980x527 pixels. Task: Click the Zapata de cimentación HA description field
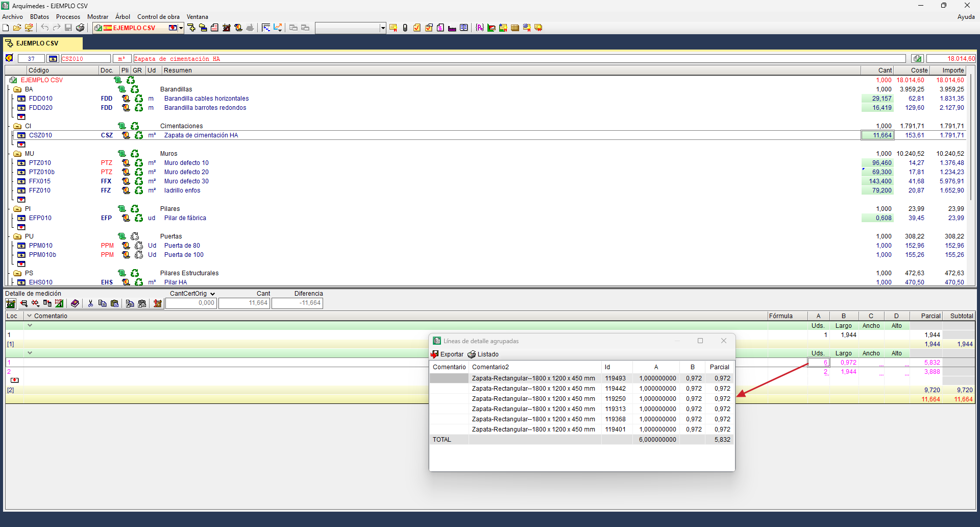(519, 59)
